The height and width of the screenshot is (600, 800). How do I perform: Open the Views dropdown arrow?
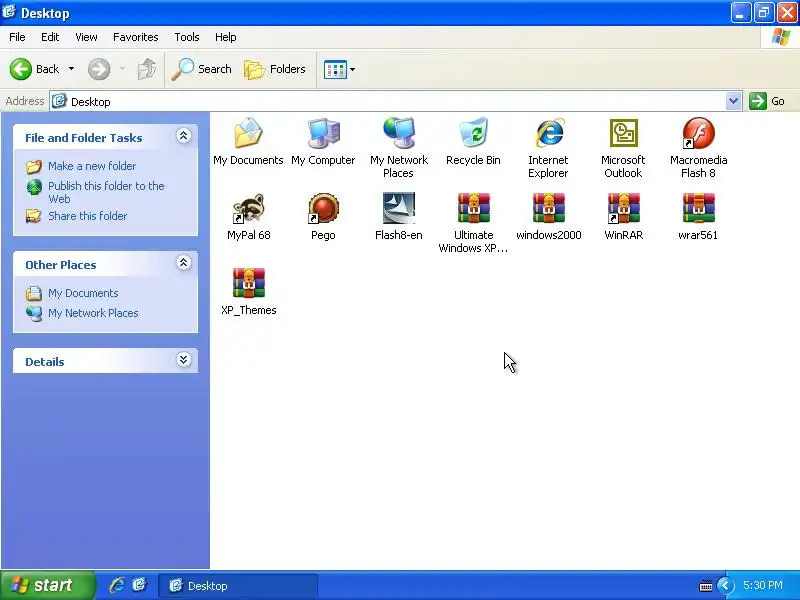(x=353, y=69)
